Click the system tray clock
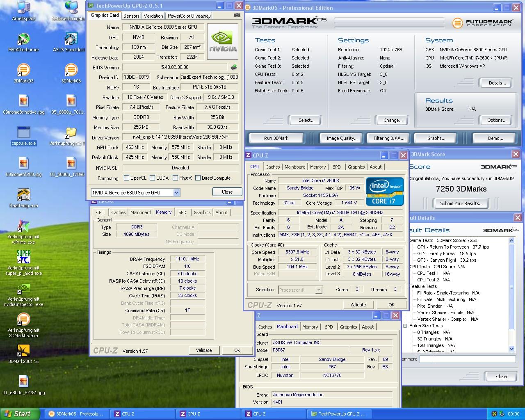This screenshot has height=420, width=525. coord(514,414)
